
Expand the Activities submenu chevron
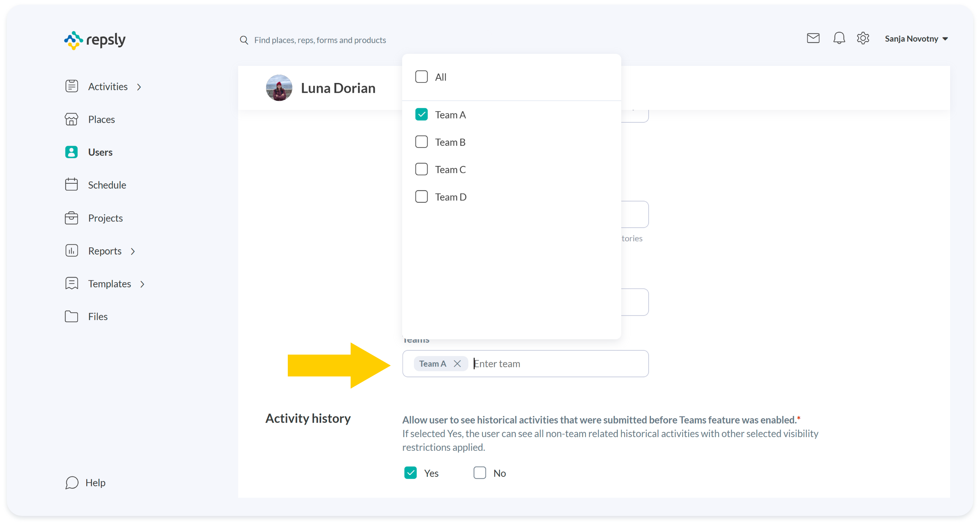tap(139, 87)
